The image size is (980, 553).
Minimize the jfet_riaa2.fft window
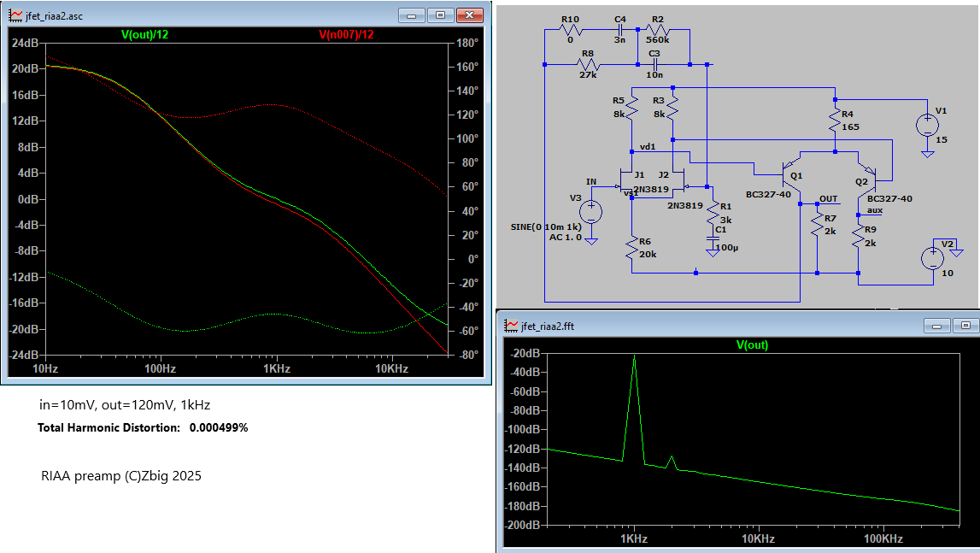[x=936, y=326]
